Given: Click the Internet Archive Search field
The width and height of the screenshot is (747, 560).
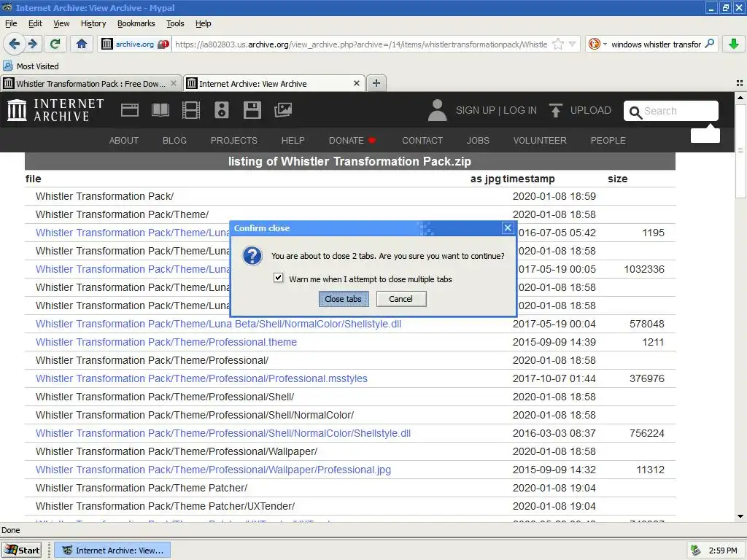Looking at the screenshot, I should coord(671,111).
